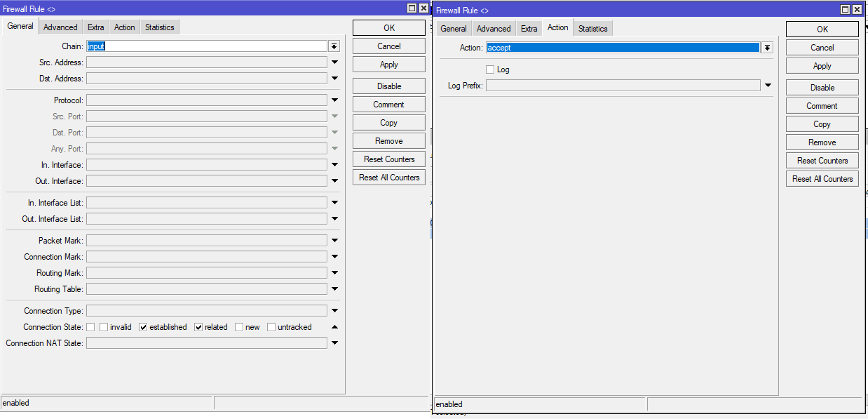This screenshot has width=868, height=419.
Task: Open Extra tab in left window
Action: (96, 27)
